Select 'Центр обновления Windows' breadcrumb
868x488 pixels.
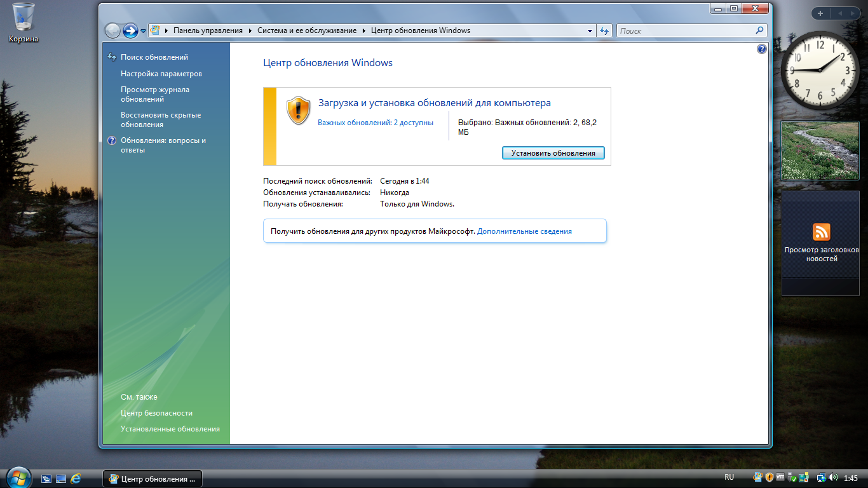420,30
